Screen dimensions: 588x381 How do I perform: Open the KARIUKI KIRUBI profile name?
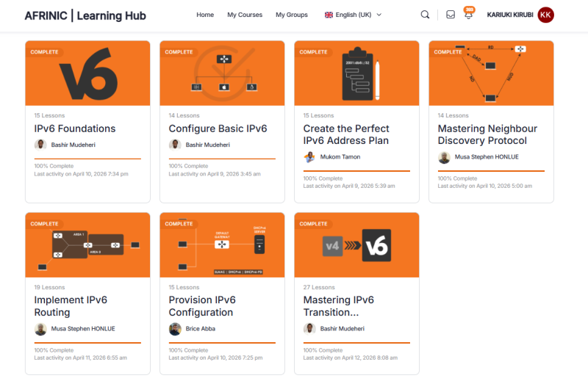pyautogui.click(x=510, y=15)
